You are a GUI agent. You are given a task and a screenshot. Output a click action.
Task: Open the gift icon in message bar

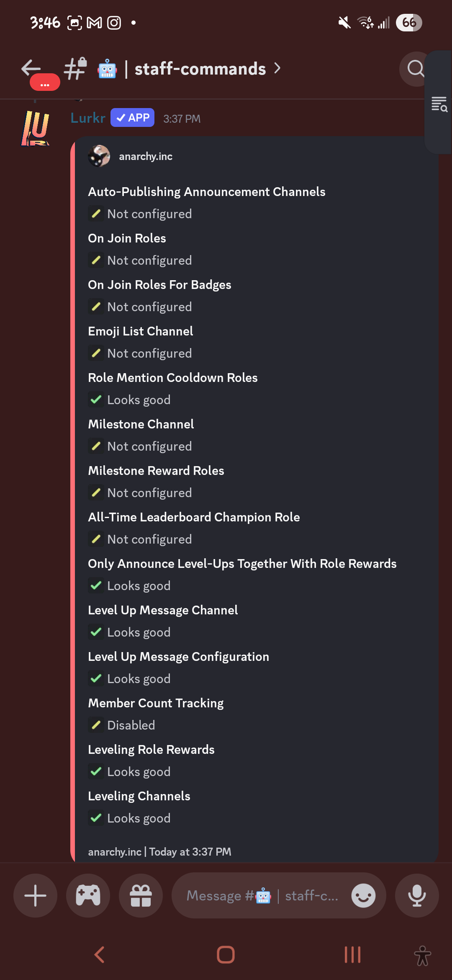[x=141, y=895]
